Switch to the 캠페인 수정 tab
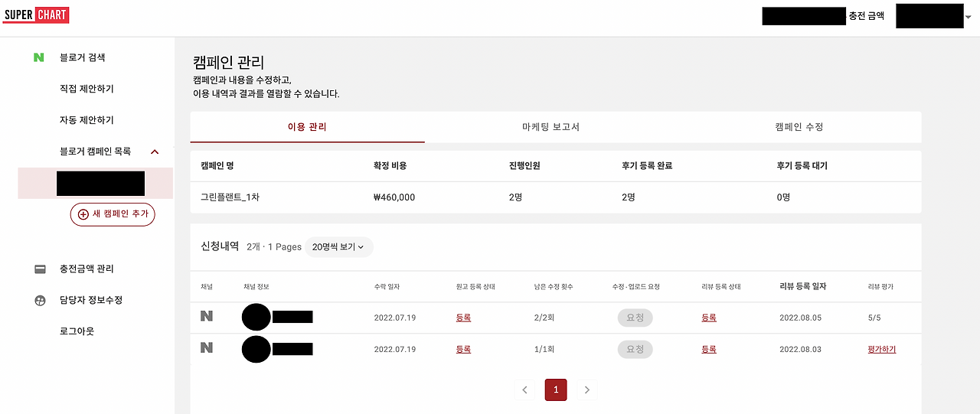The image size is (980, 414). pos(799,127)
